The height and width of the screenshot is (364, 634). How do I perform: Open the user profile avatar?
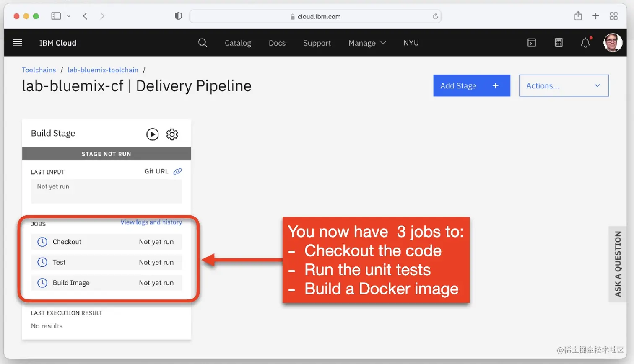613,43
